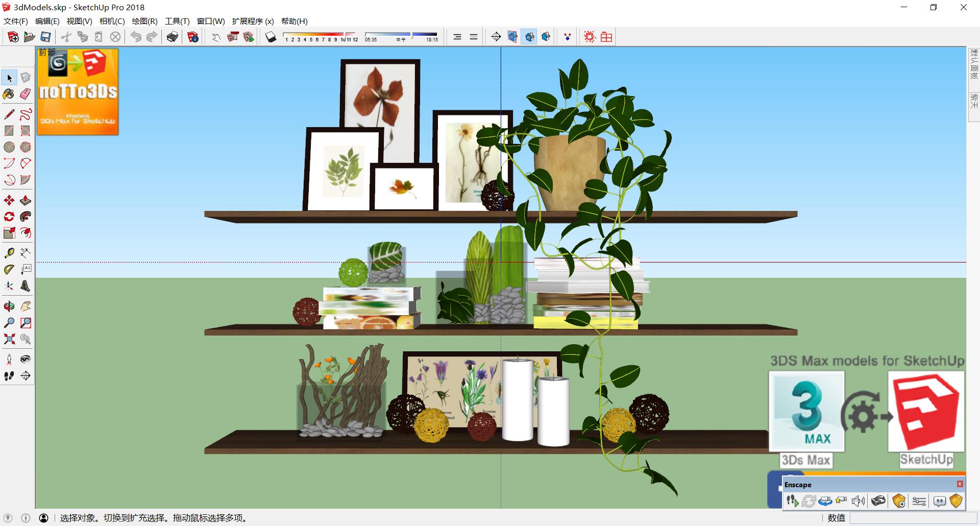Open Enscape feedback speech bubble
The image size is (980, 526).
click(939, 501)
